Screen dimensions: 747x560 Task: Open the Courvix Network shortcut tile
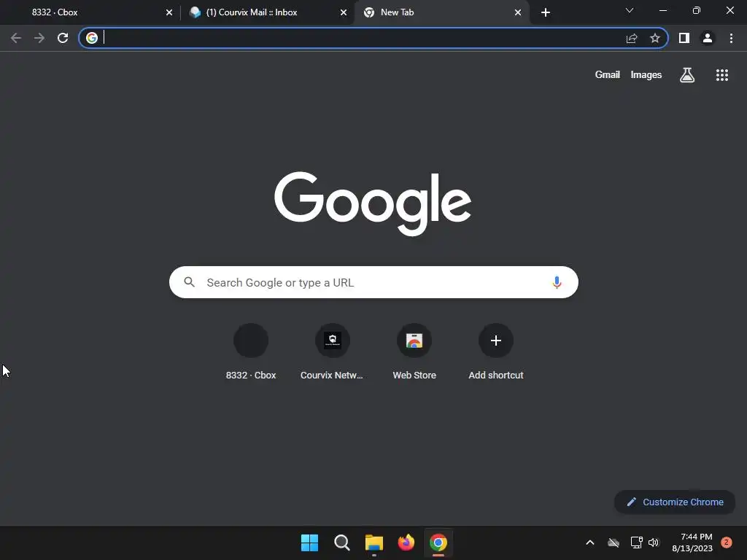(x=332, y=352)
